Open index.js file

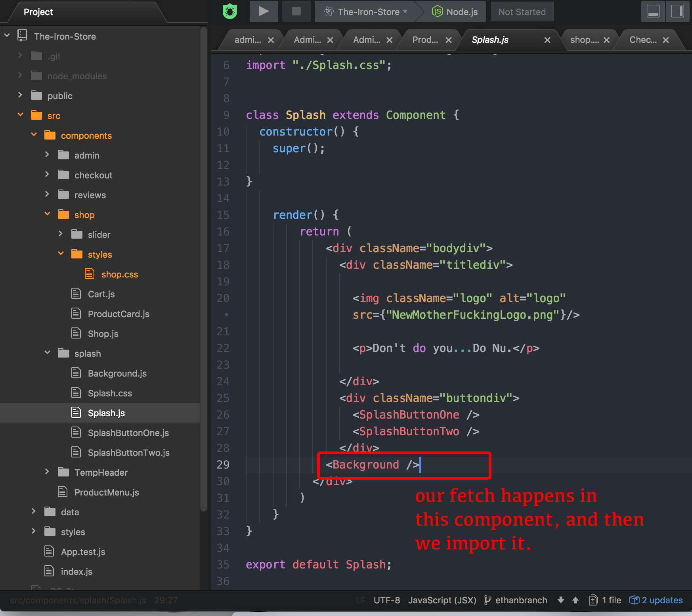point(76,572)
